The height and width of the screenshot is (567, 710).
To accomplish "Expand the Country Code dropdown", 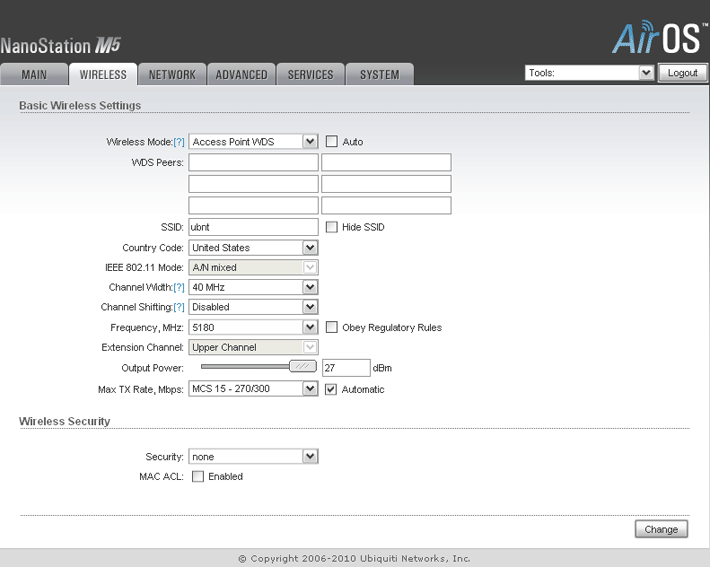I will click(253, 247).
